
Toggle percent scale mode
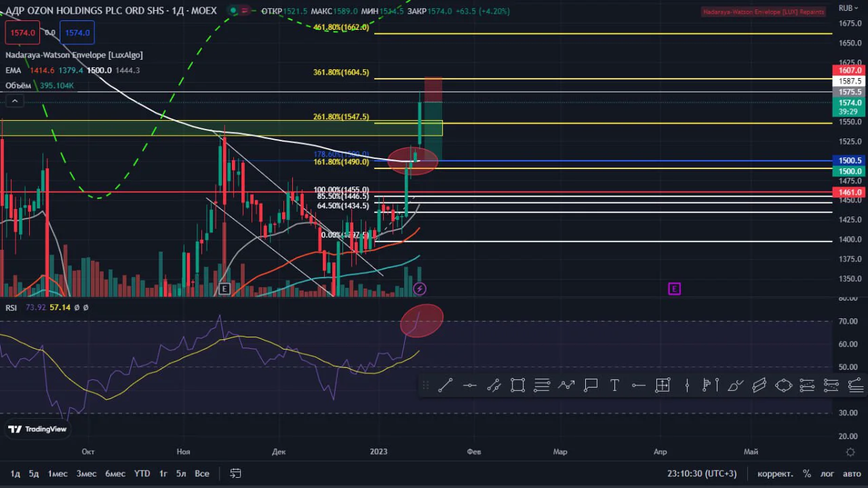pos(807,473)
